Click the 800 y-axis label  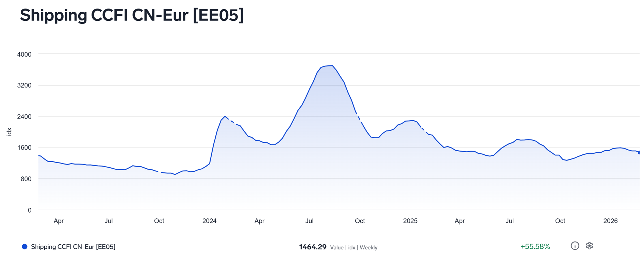[x=26, y=179]
